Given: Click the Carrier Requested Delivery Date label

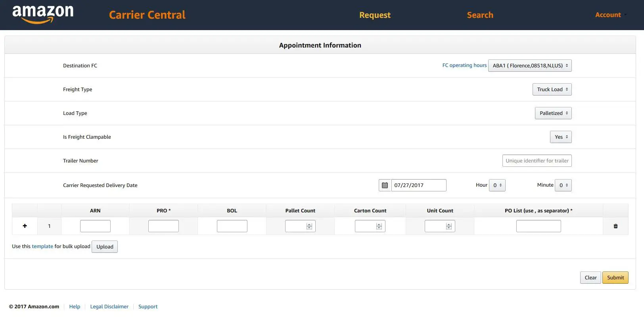Looking at the screenshot, I should [100, 185].
